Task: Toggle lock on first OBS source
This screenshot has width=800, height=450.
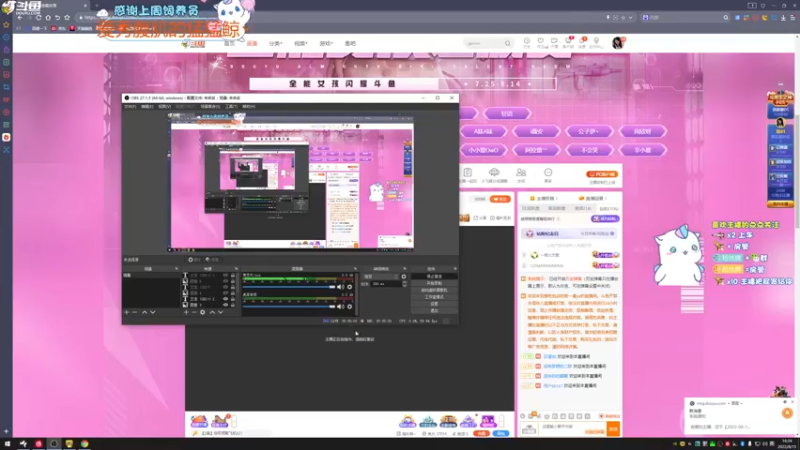Action: (233, 276)
